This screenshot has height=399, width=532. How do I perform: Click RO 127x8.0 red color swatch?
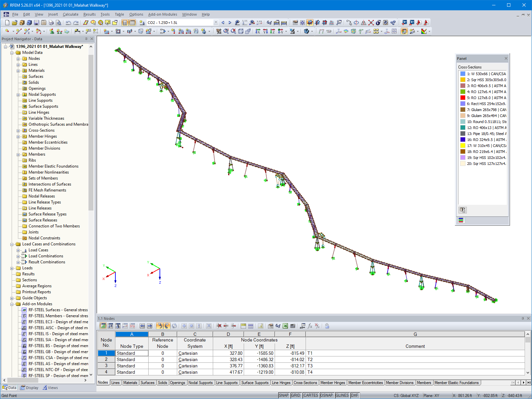tap(463, 98)
